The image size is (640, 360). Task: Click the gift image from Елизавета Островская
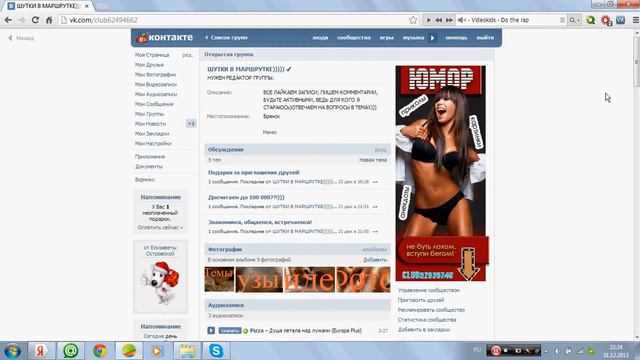[160, 283]
